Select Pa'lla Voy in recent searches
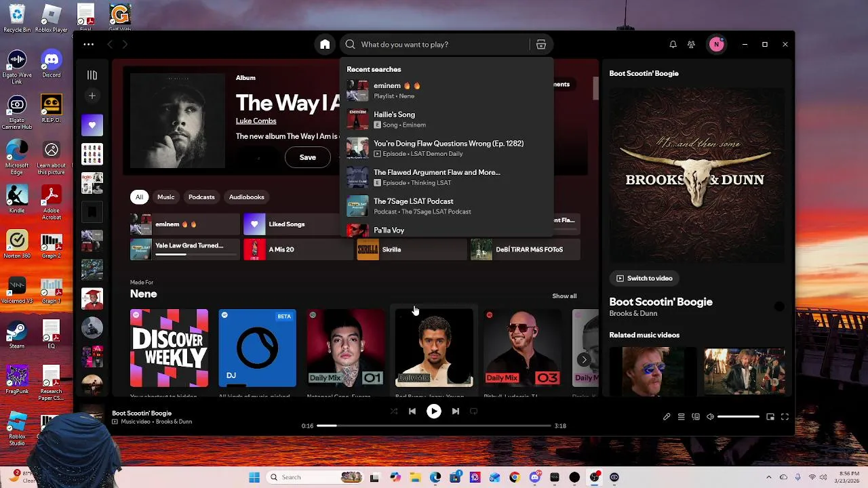 [x=447, y=230]
